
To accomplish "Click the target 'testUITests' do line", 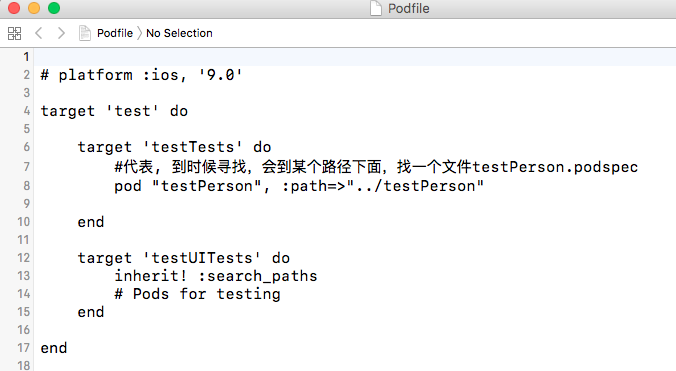I will tap(184, 258).
